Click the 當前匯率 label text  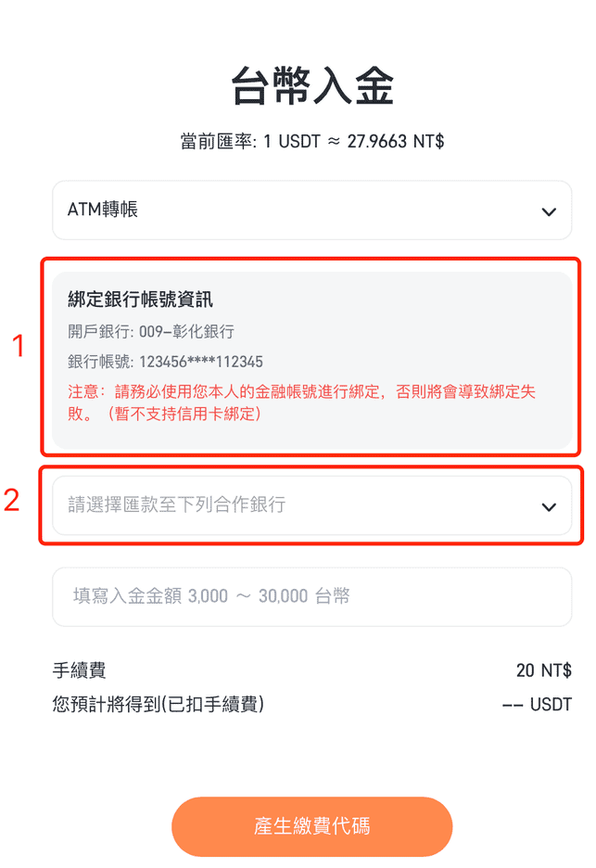(x=218, y=142)
